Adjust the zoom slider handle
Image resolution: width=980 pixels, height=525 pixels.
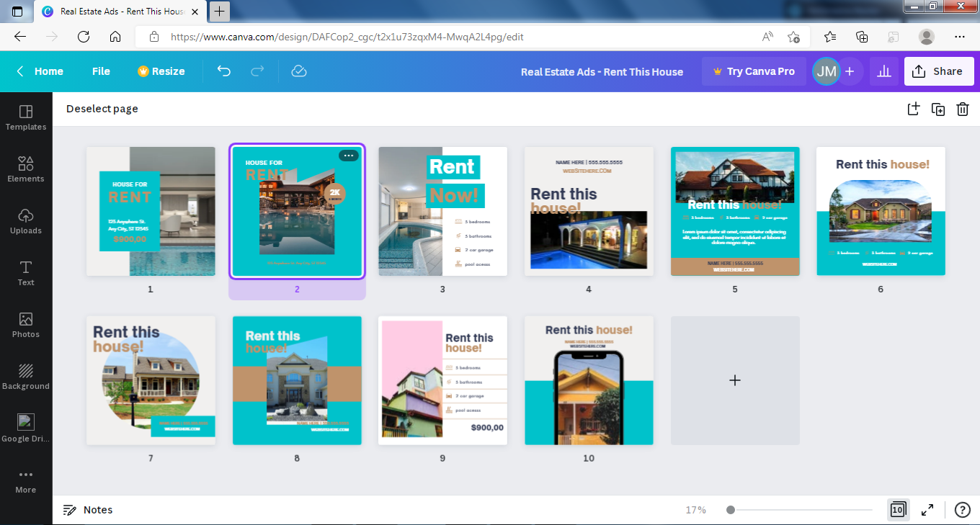click(x=731, y=510)
